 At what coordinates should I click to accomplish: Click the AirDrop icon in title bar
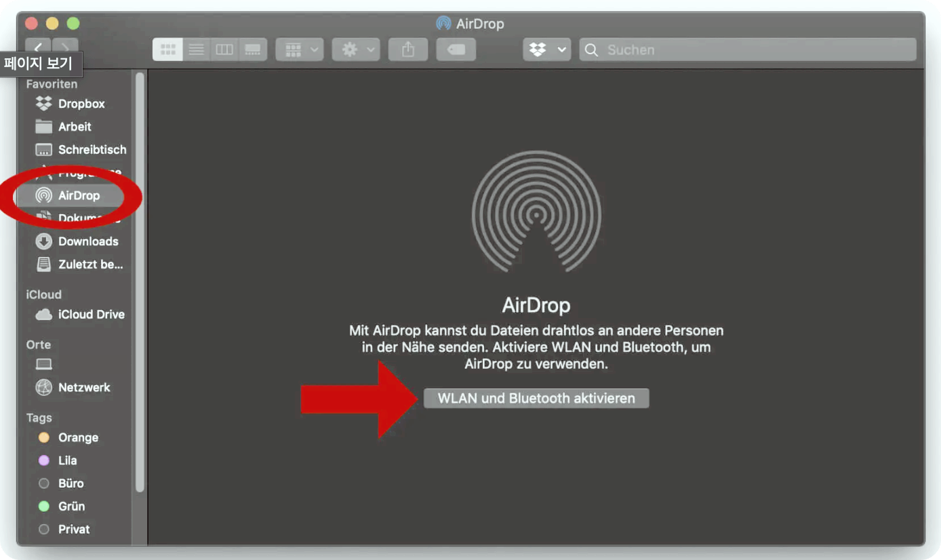pos(443,24)
